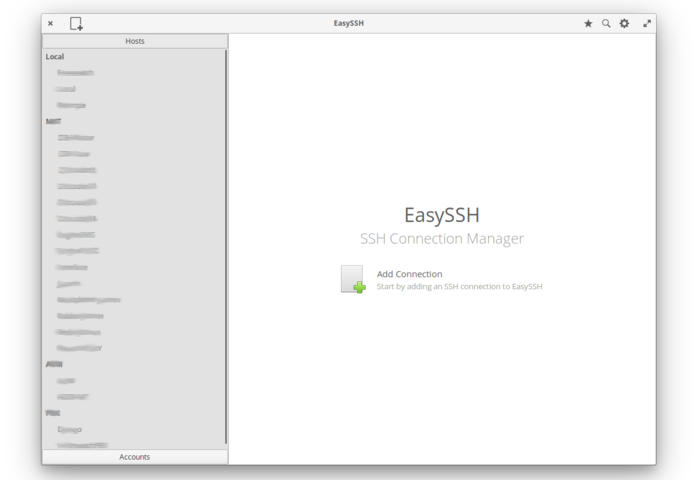Select the Local group header
Screen dimensions: 700x480
point(54,57)
